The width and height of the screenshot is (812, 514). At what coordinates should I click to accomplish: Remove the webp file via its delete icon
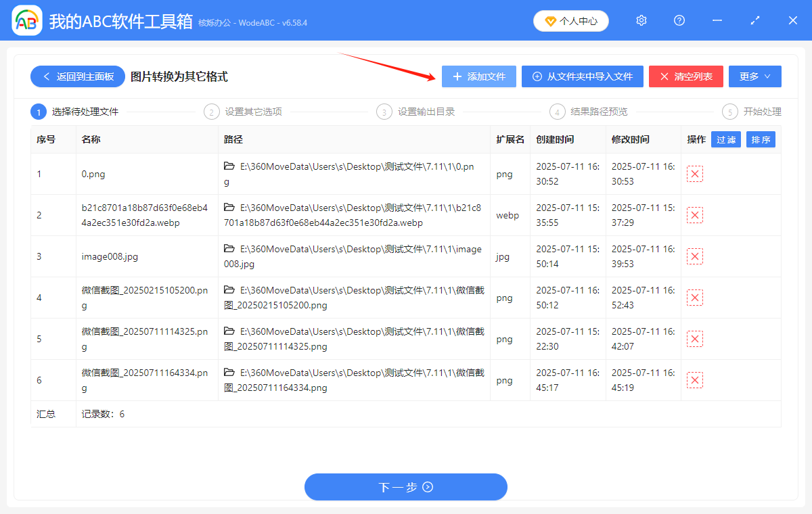pos(694,215)
